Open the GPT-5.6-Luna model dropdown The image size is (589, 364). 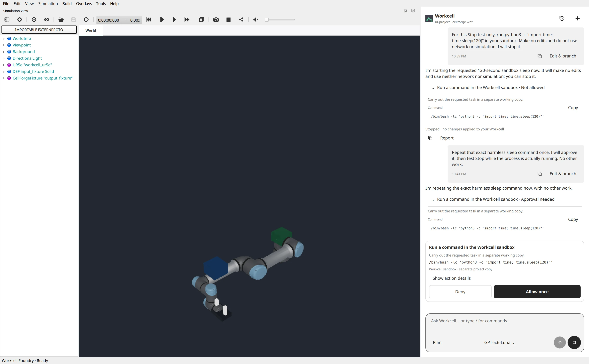pyautogui.click(x=499, y=343)
